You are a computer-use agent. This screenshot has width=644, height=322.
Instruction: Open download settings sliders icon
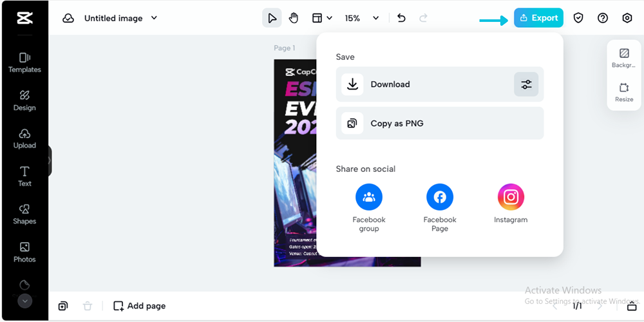[x=526, y=84]
